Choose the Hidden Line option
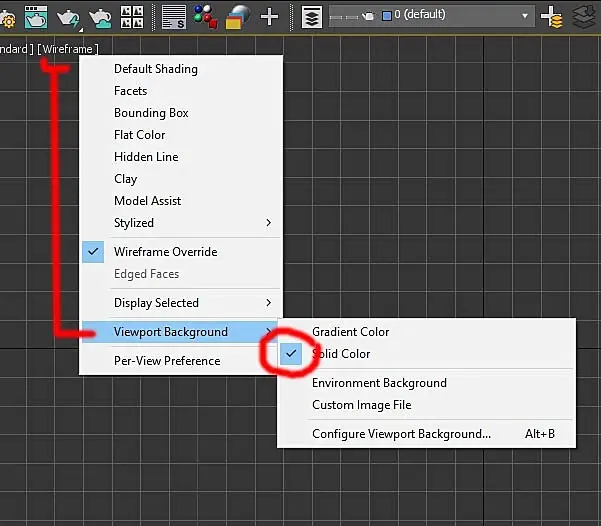601x526 pixels. 181,157
